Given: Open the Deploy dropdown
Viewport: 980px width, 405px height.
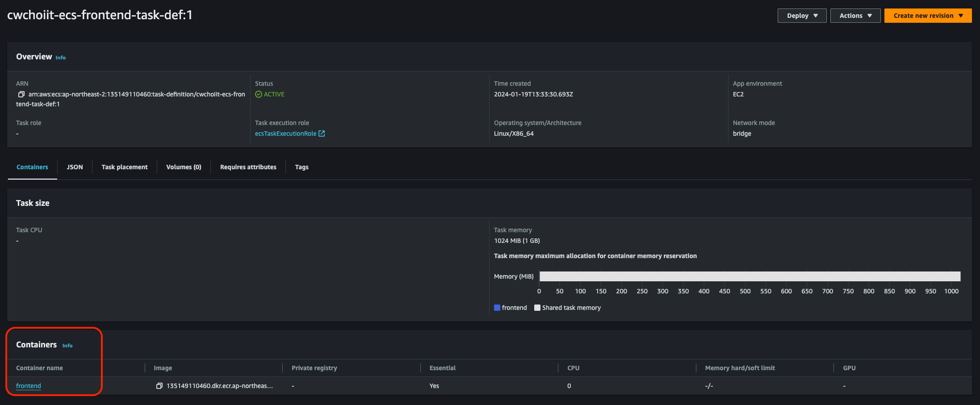Looking at the screenshot, I should [802, 16].
